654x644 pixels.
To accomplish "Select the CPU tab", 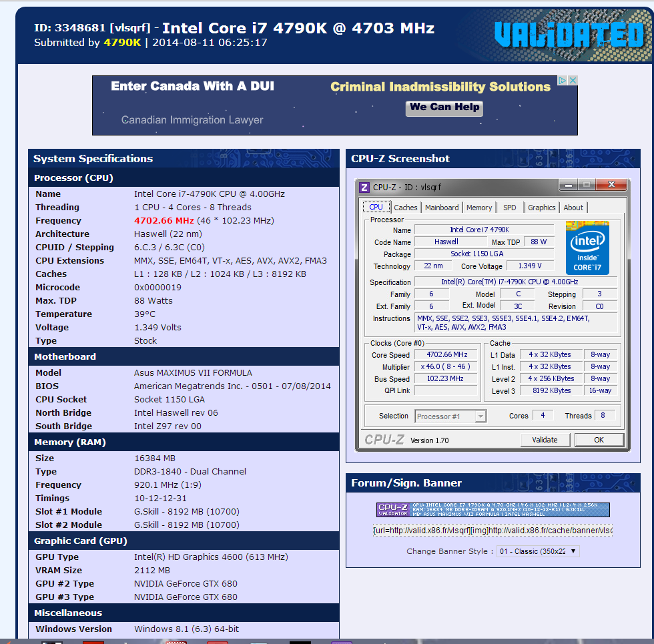I will tap(376, 208).
